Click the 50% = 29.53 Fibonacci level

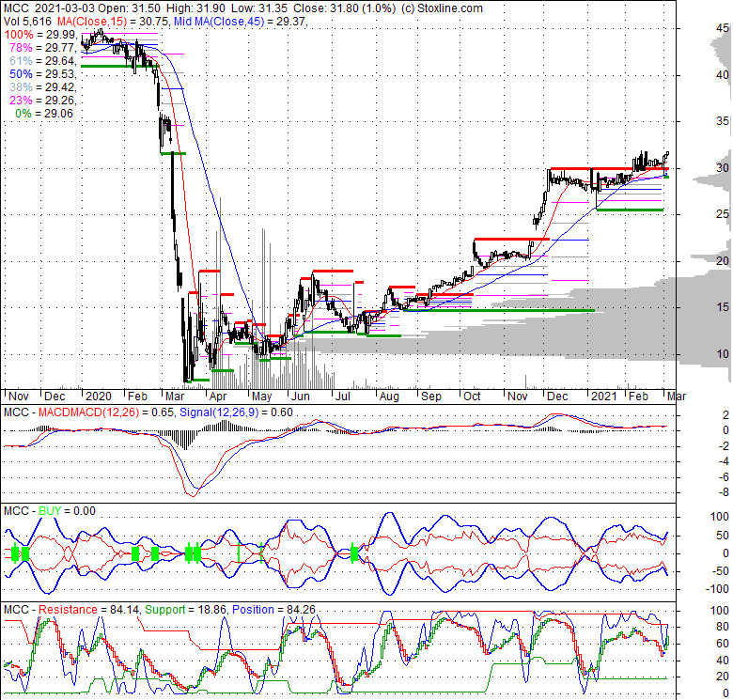[x=43, y=74]
